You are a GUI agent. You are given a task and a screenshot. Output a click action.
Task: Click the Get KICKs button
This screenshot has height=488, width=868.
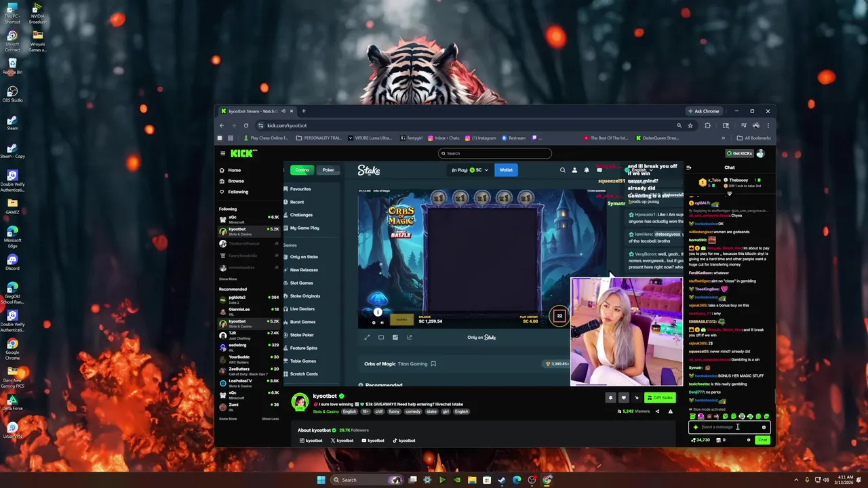pos(738,153)
